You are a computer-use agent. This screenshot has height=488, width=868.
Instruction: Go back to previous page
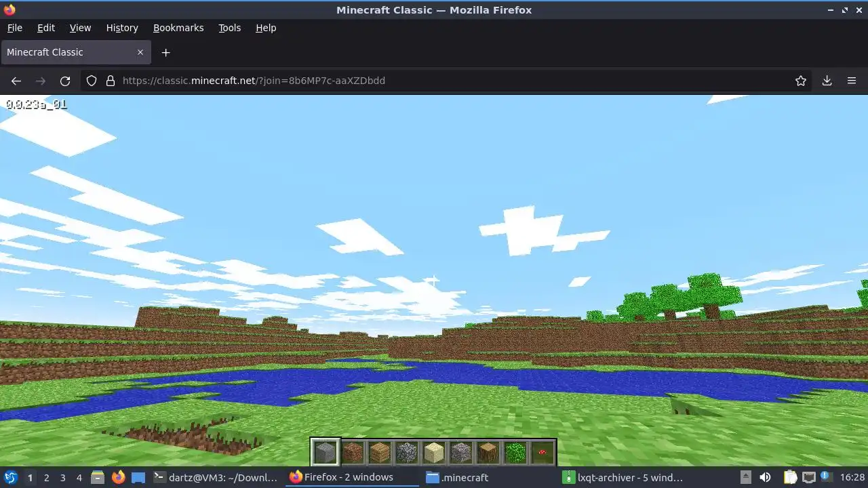(x=16, y=81)
